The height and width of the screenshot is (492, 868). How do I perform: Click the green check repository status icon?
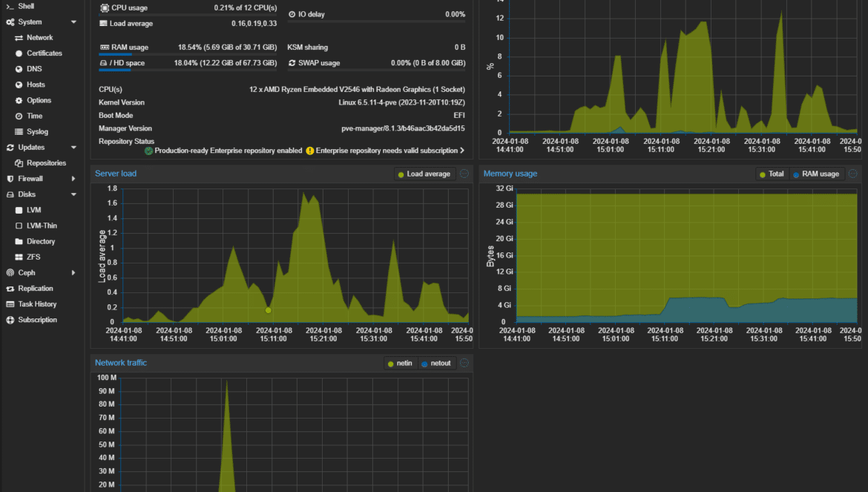148,151
